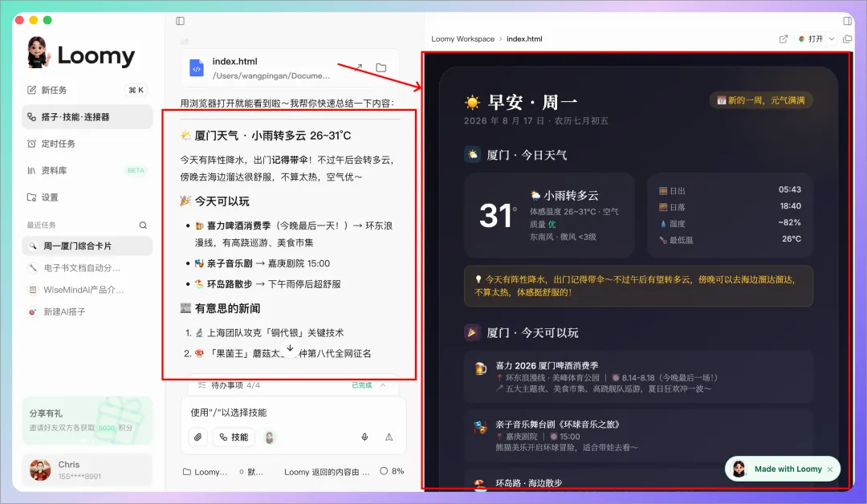
Task: Open recent task 新建AI搭子
Action: (87, 311)
